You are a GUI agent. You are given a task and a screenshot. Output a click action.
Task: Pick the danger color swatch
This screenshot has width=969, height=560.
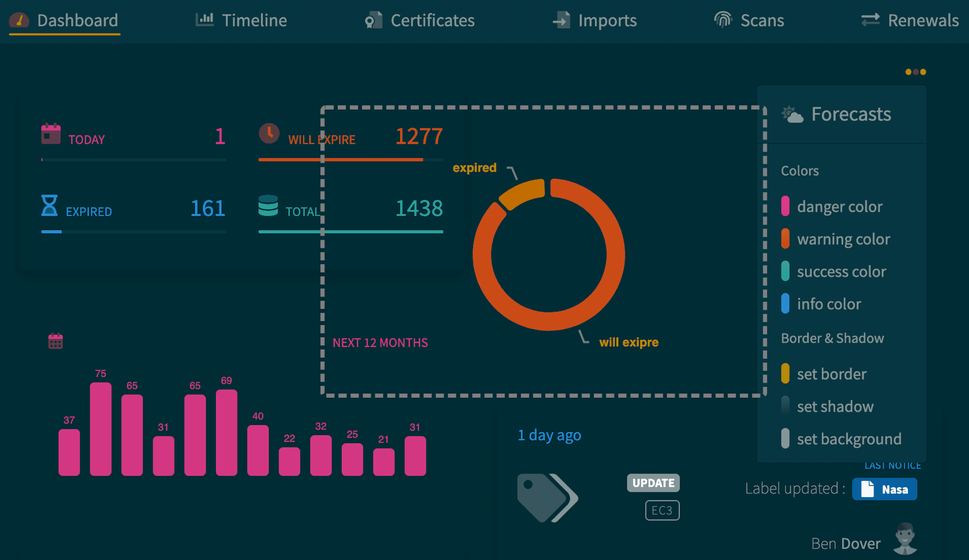tap(785, 206)
